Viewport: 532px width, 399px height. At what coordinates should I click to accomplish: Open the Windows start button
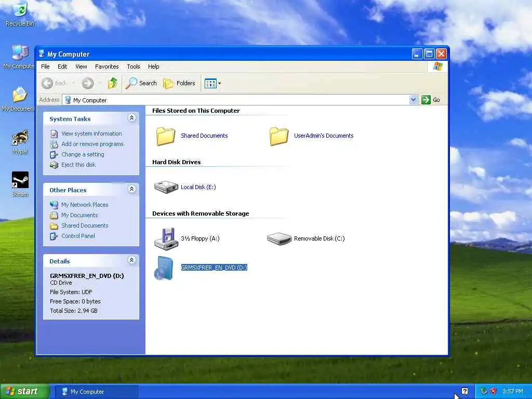point(25,392)
